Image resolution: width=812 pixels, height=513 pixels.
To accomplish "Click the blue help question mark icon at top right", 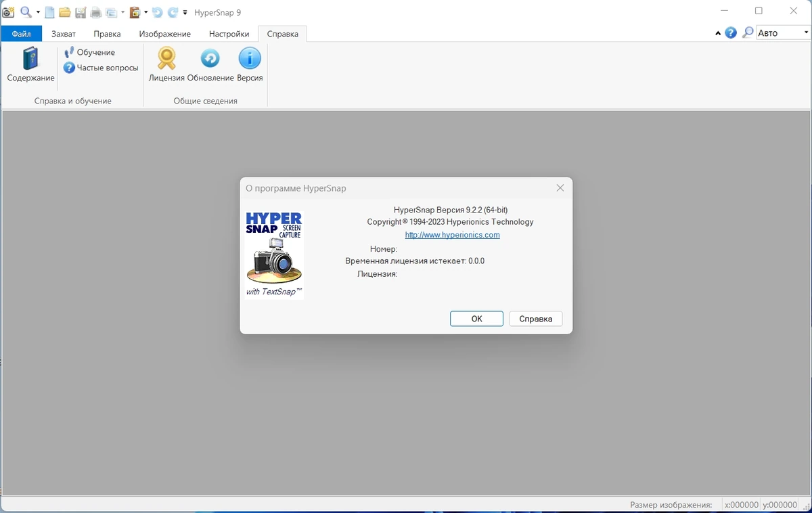I will coord(731,32).
